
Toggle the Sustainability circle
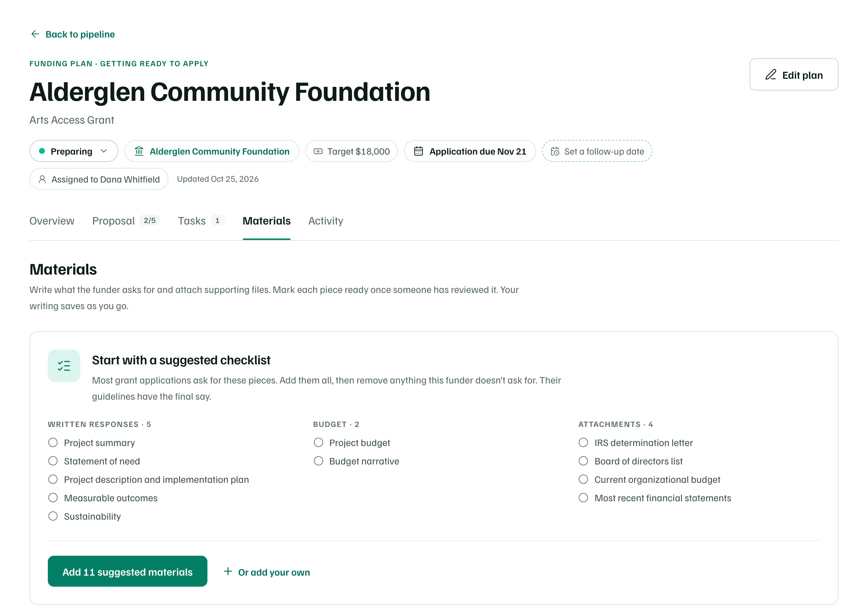coord(53,516)
